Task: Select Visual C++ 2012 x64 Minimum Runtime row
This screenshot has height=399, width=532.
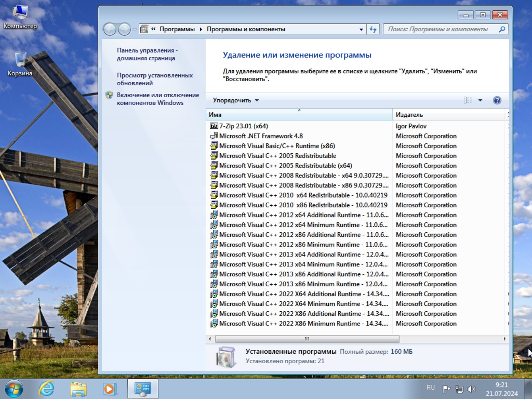Action: tap(357, 225)
